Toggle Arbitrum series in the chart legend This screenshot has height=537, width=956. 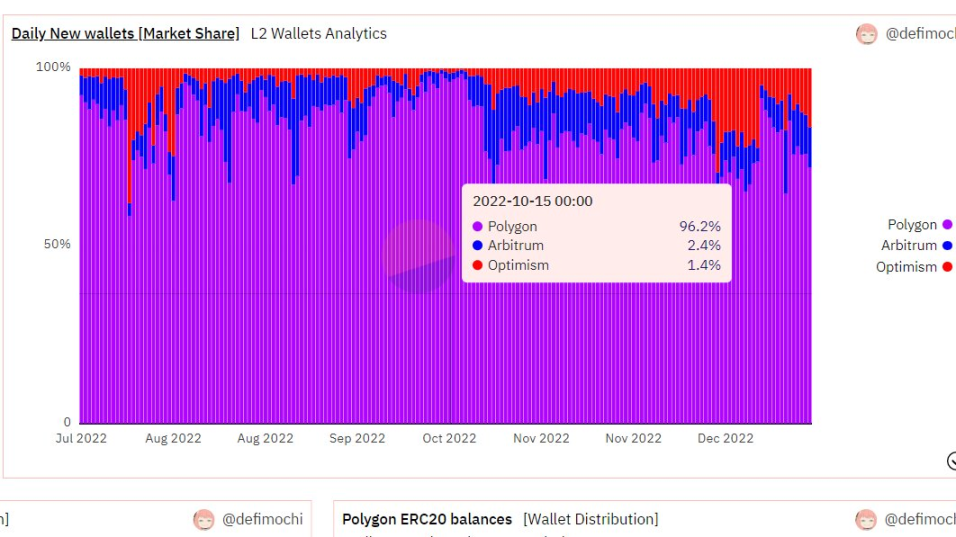[908, 246]
